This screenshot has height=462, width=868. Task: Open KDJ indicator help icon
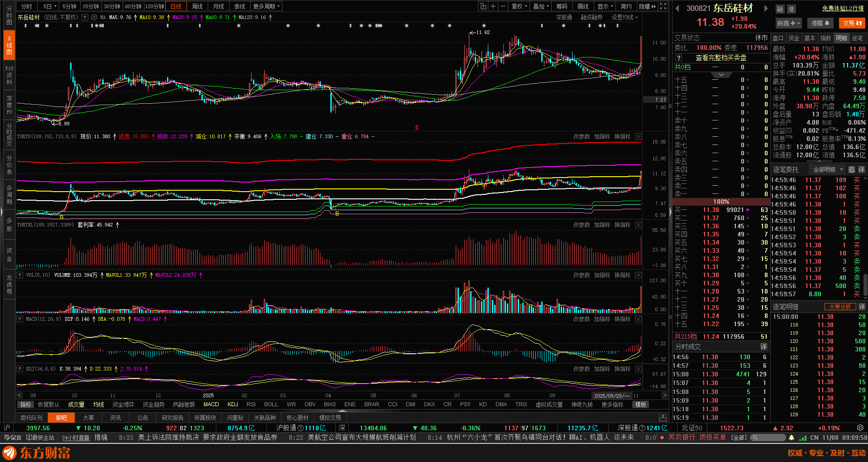[x=20, y=369]
